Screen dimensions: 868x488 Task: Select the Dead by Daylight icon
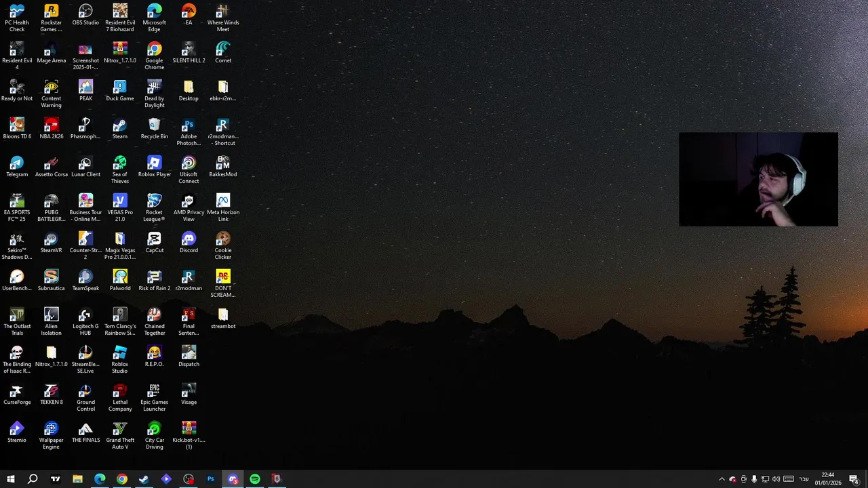pyautogui.click(x=154, y=94)
